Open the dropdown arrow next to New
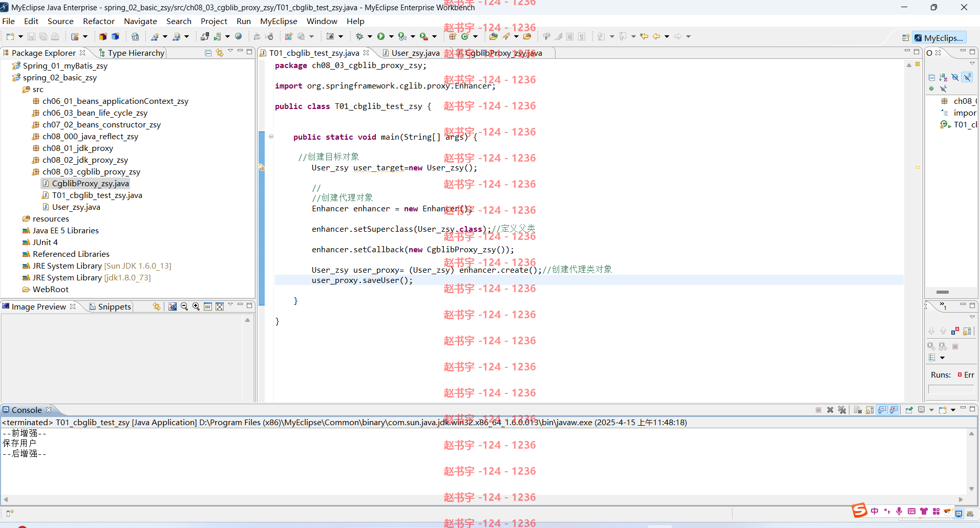This screenshot has width=980, height=528. (x=20, y=36)
